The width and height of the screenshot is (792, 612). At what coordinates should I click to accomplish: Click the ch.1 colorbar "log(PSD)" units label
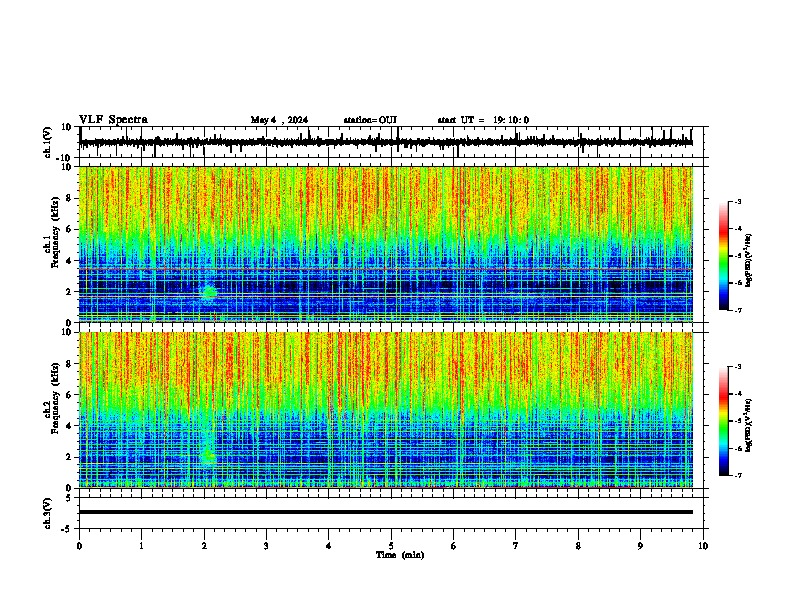748,261
